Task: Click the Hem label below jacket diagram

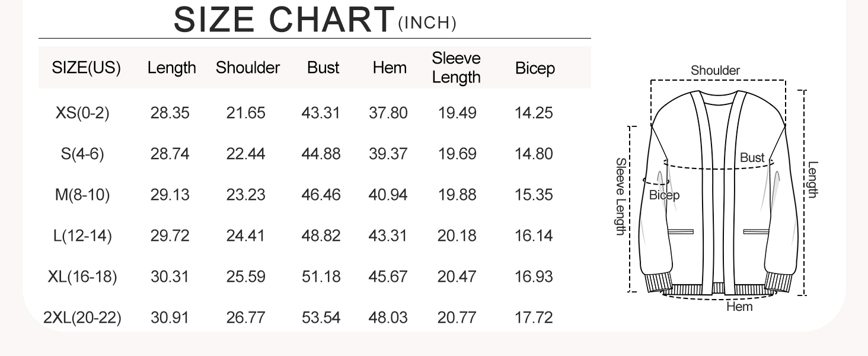Action: tap(739, 307)
